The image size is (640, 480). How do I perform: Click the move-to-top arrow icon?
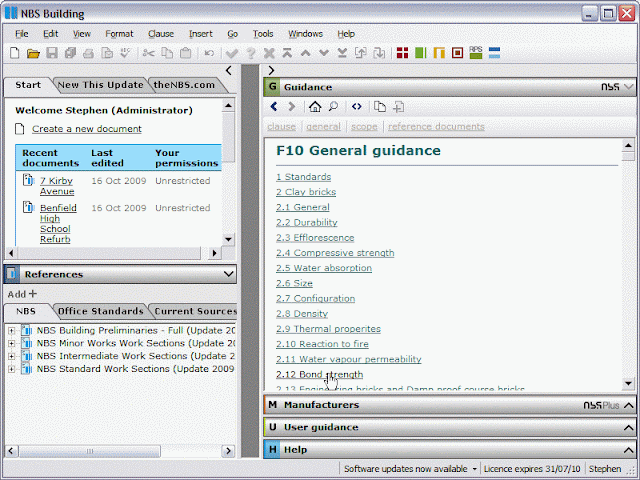point(287,53)
